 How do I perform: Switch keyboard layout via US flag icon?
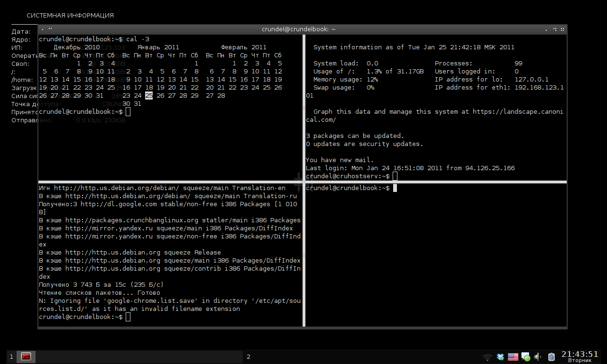pos(513,357)
